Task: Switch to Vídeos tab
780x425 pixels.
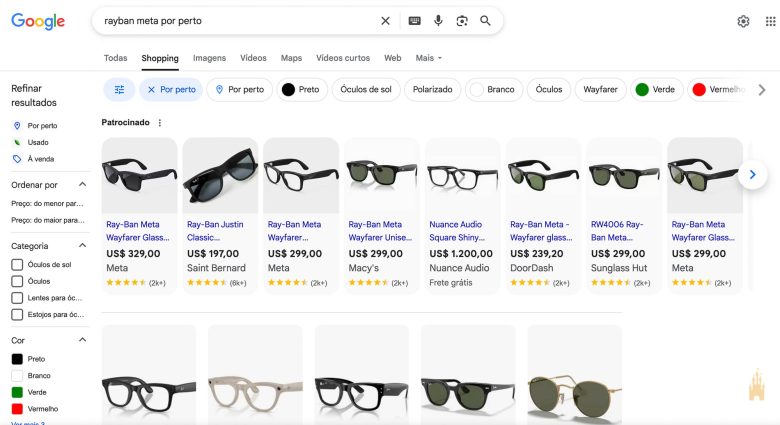Action: pos(253,58)
